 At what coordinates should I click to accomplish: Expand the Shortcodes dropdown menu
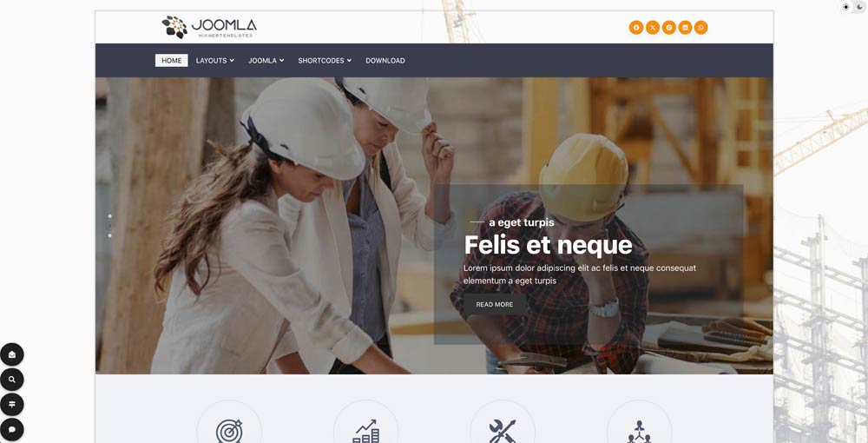point(325,60)
